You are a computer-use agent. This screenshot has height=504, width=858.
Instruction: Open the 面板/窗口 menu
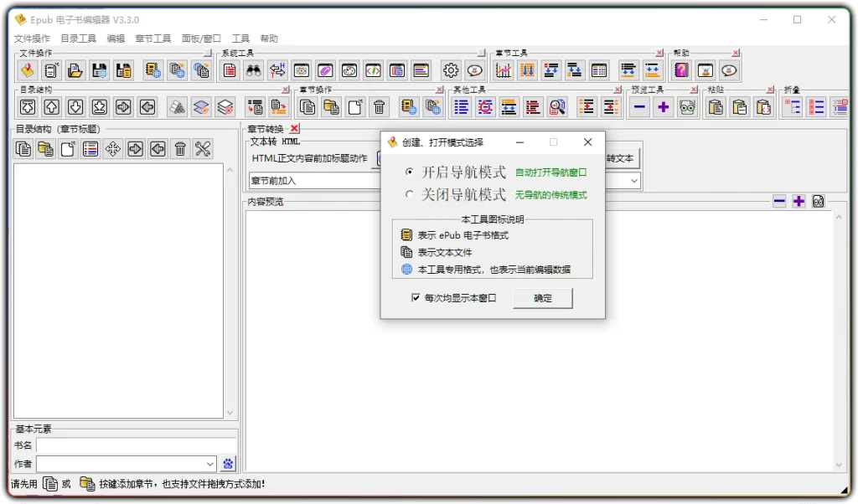pos(201,39)
